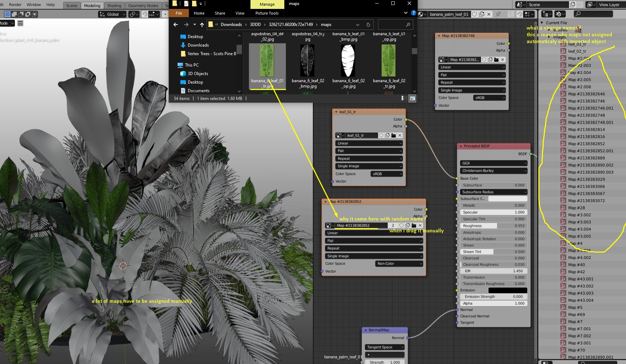The height and width of the screenshot is (364, 626).
Task: Go back in Explorer navigation
Action: (x=175, y=25)
